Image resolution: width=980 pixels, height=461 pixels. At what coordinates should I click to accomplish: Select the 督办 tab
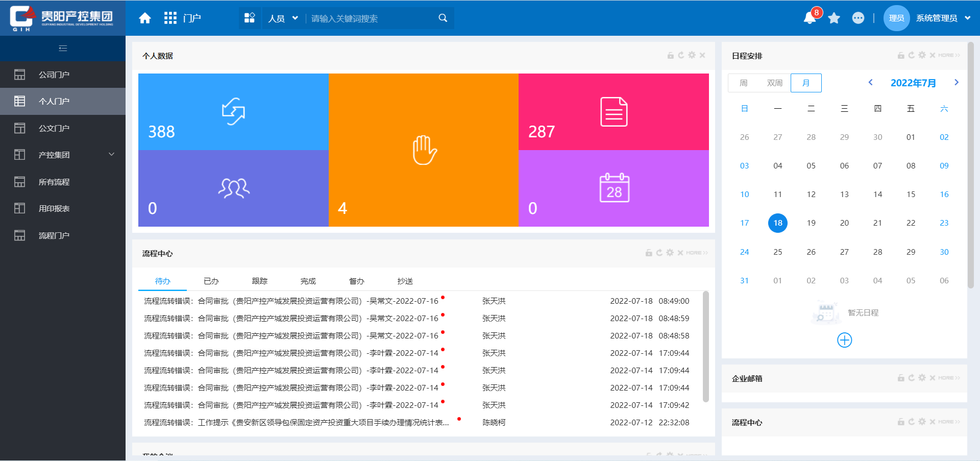click(357, 281)
